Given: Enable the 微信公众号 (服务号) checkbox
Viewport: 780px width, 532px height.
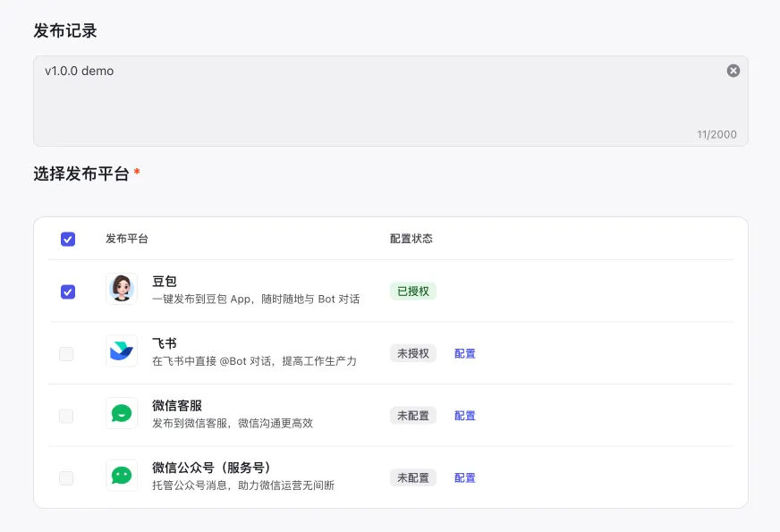Looking at the screenshot, I should point(66,478).
